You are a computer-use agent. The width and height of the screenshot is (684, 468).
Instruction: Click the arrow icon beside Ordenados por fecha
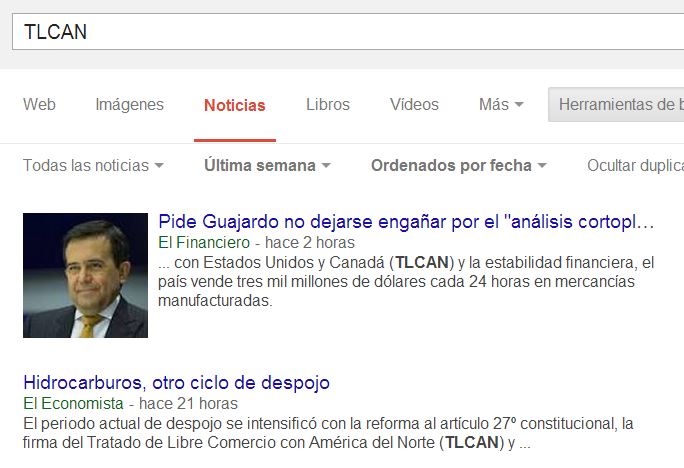point(542,166)
